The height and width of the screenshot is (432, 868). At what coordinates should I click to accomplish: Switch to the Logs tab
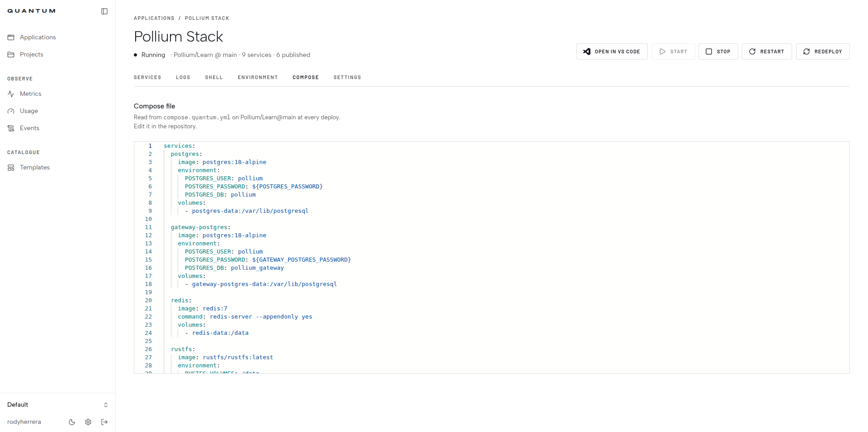[183, 77]
